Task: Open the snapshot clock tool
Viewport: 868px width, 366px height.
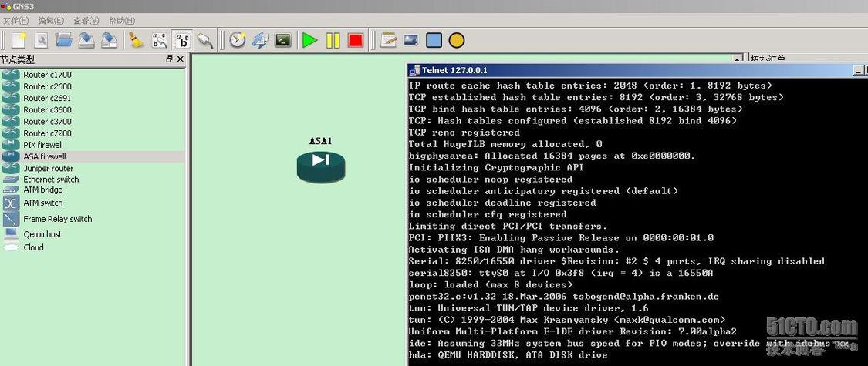Action: point(238,40)
